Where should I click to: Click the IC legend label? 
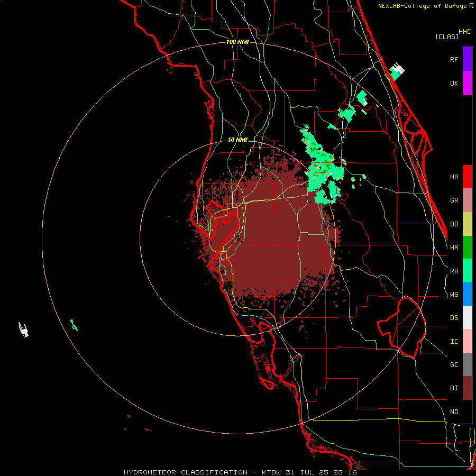454,342
